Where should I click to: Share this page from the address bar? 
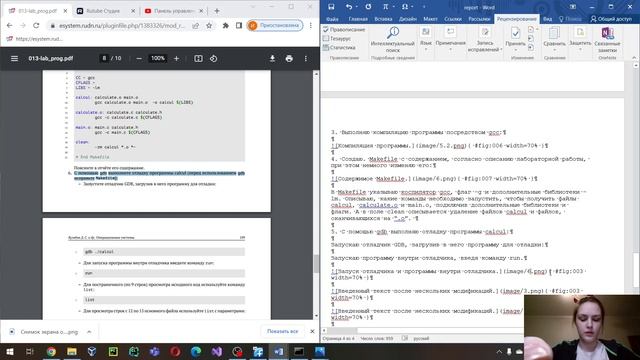click(x=196, y=25)
